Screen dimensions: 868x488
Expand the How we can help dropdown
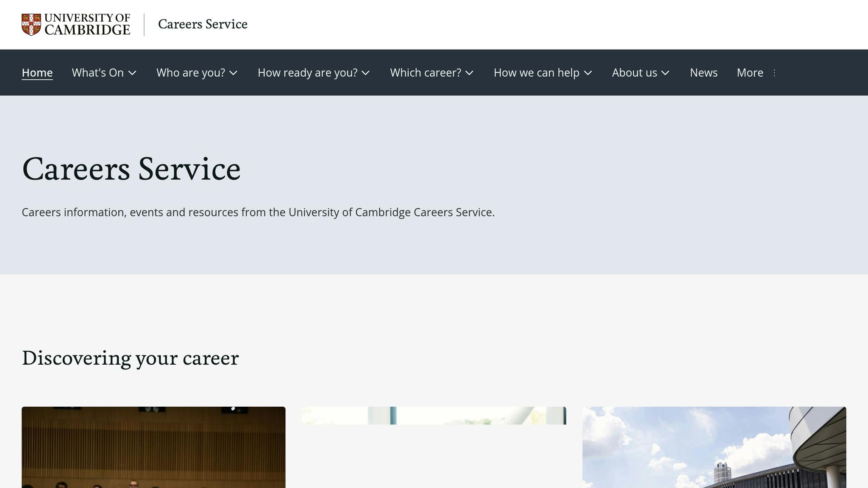(x=588, y=73)
